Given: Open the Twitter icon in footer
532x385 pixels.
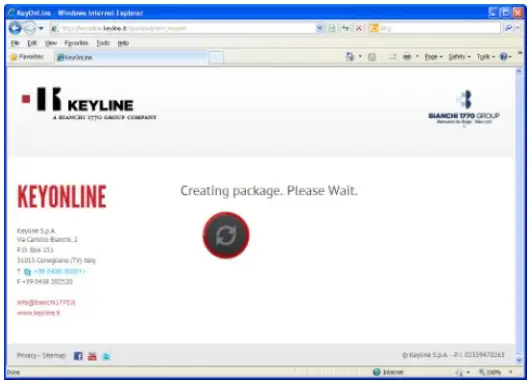Looking at the screenshot, I should point(106,356).
